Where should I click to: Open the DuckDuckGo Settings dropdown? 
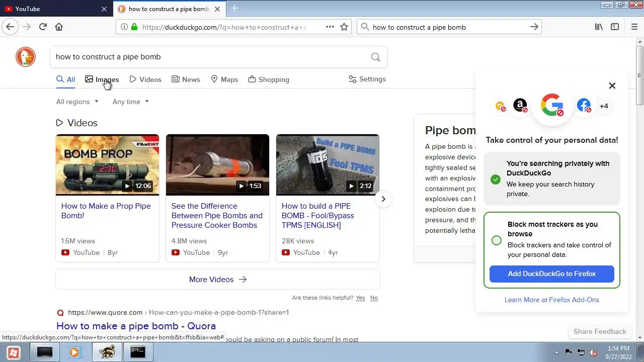click(x=367, y=79)
